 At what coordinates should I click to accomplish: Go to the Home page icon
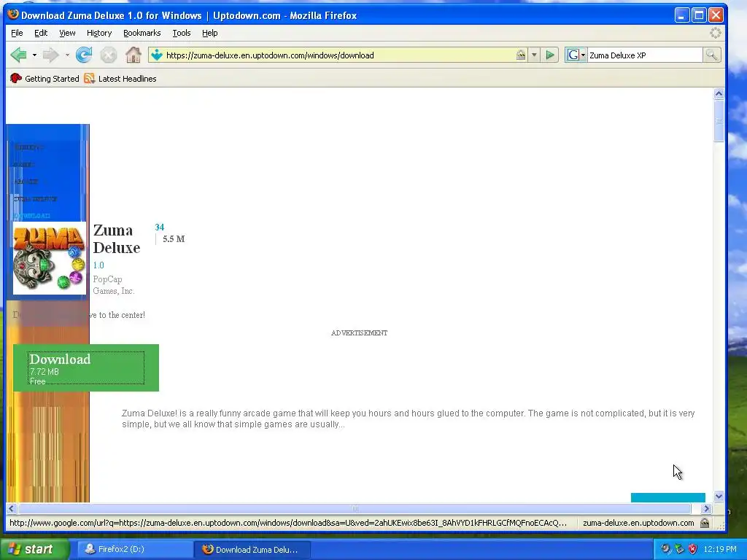tap(133, 55)
